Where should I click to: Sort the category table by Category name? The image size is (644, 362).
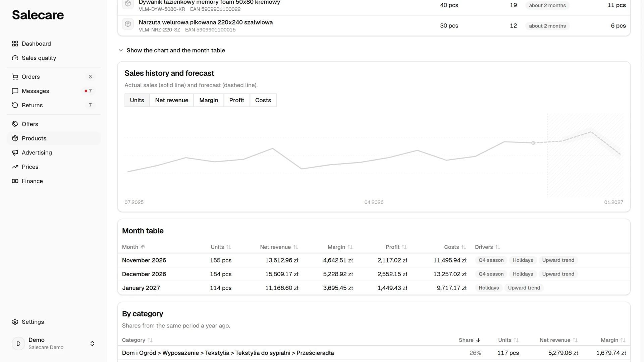point(137,340)
